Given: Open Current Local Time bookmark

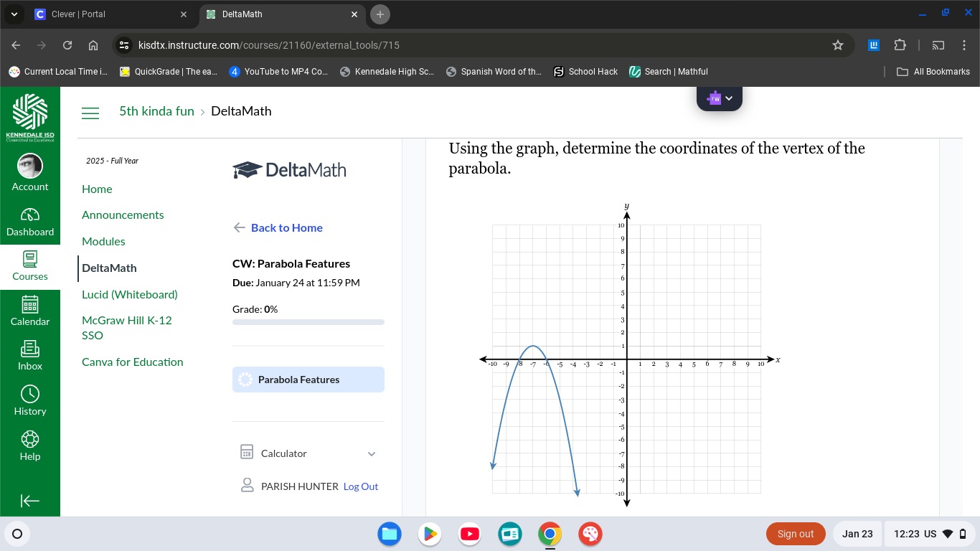Looking at the screenshot, I should [x=58, y=72].
